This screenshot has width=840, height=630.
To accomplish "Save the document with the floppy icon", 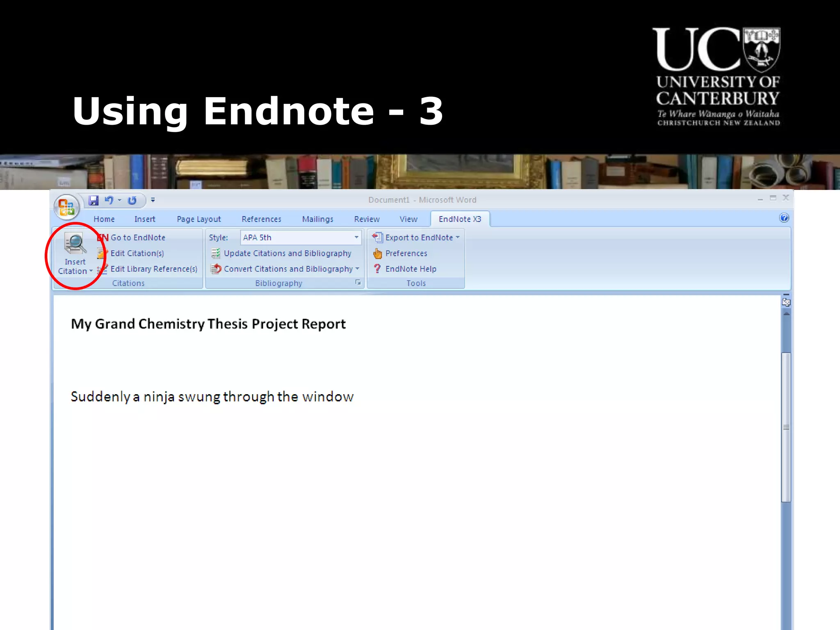I will pos(94,200).
